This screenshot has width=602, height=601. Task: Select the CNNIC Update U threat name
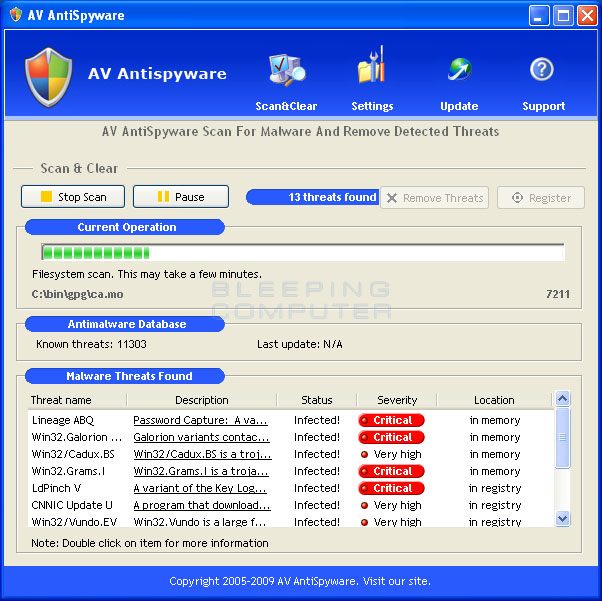[72, 505]
